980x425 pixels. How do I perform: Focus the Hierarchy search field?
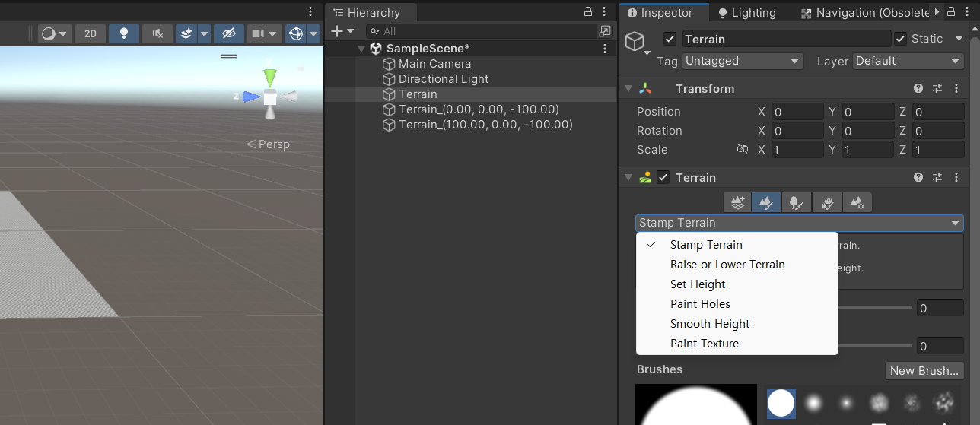click(x=480, y=31)
